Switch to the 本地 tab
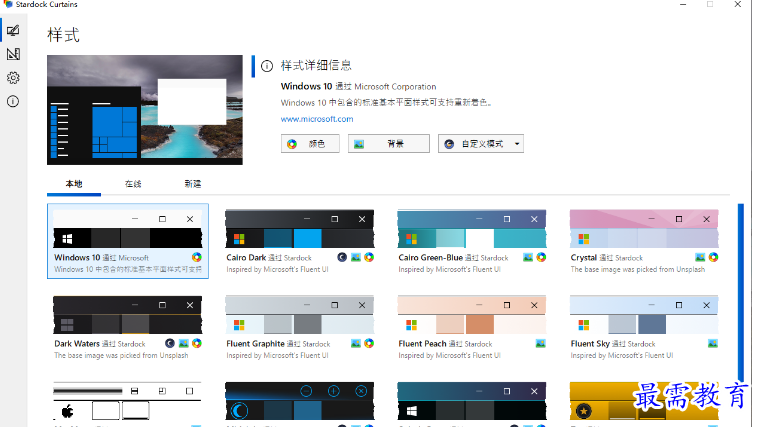This screenshot has width=757, height=427. click(74, 184)
